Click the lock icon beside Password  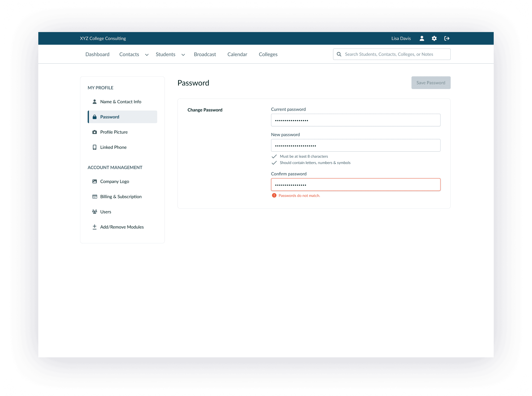coord(95,117)
